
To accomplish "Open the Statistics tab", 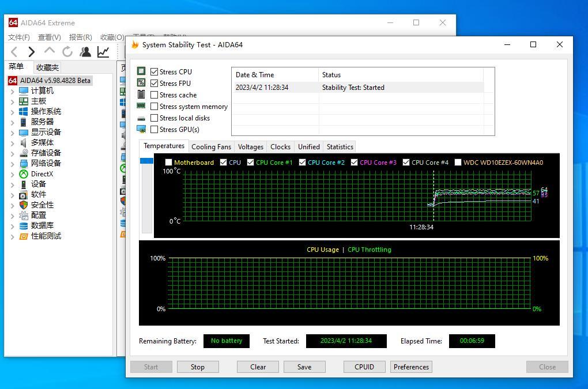I will 340,147.
